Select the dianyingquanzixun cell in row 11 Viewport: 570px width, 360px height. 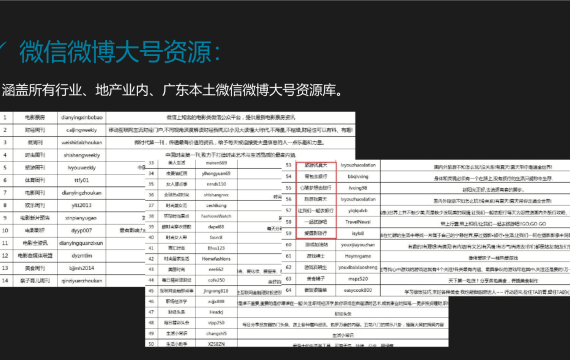[82, 243]
